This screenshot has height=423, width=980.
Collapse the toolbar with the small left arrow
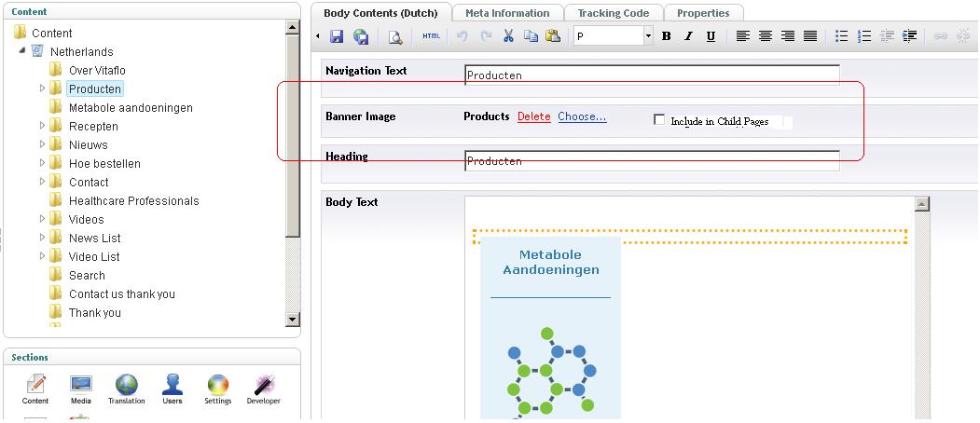pos(318,36)
